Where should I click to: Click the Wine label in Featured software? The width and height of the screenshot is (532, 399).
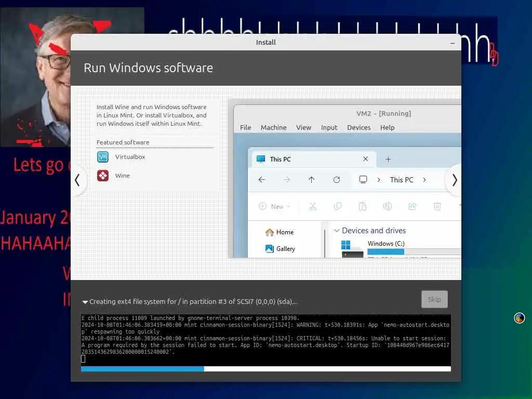122,176
